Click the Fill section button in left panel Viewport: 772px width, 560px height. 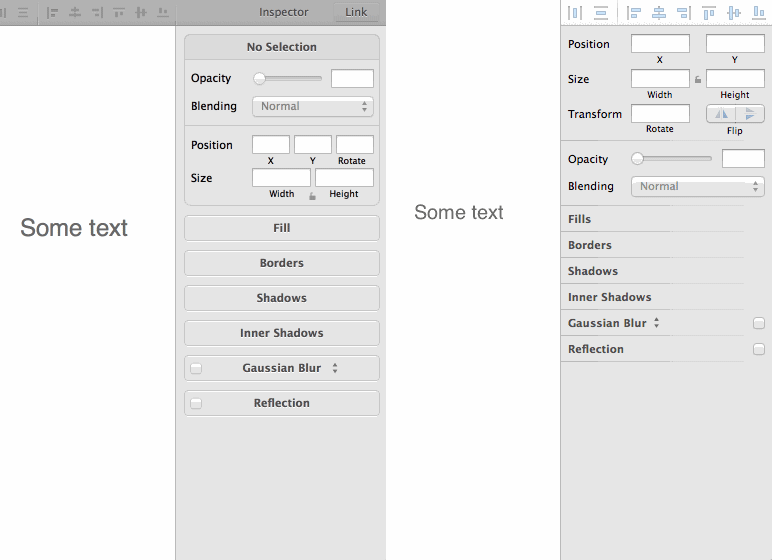click(282, 228)
